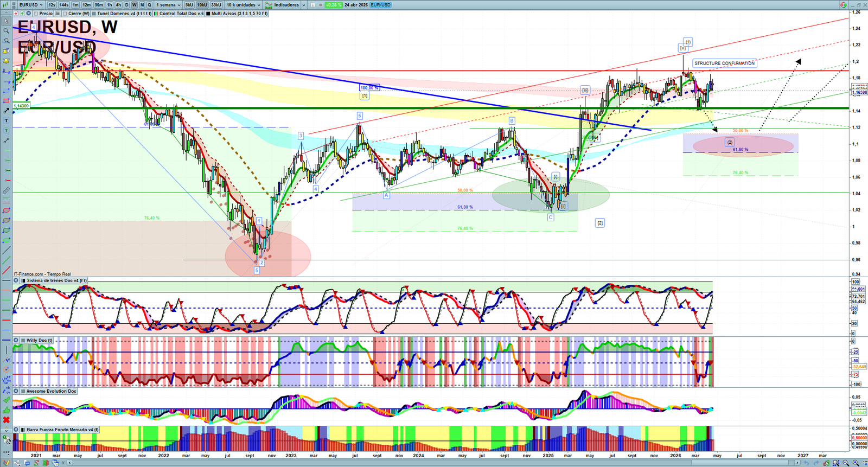Close the Barra Fuerza Fondo Mercado panel
The width and height of the screenshot is (868, 467).
(16, 430)
